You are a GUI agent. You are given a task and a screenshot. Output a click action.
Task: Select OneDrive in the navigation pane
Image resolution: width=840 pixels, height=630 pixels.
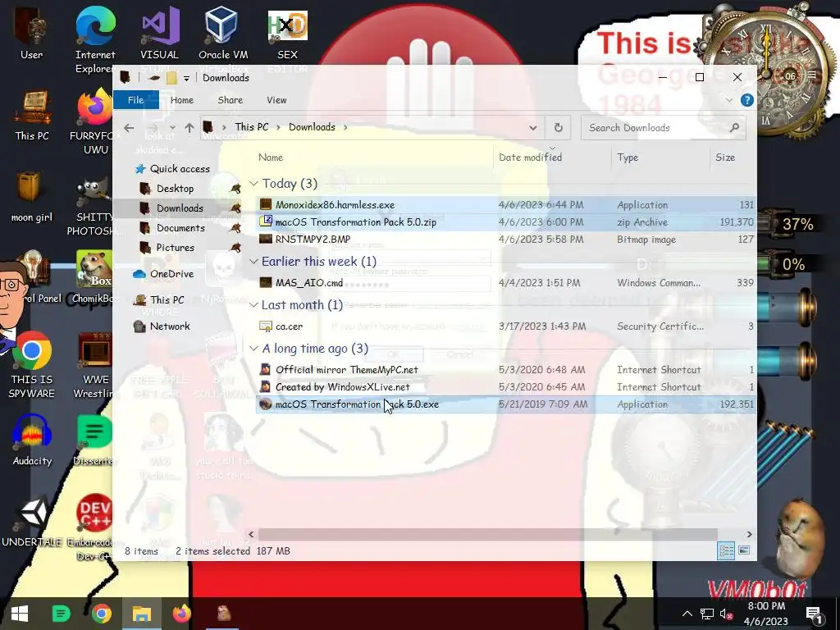tap(171, 274)
